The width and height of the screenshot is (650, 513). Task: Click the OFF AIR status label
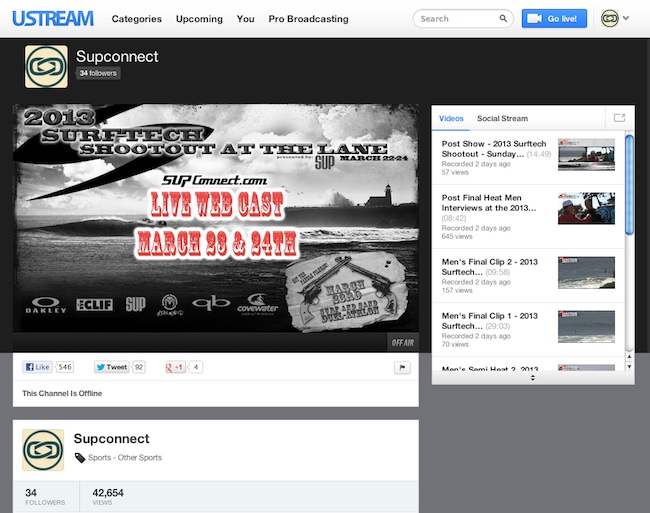403,343
